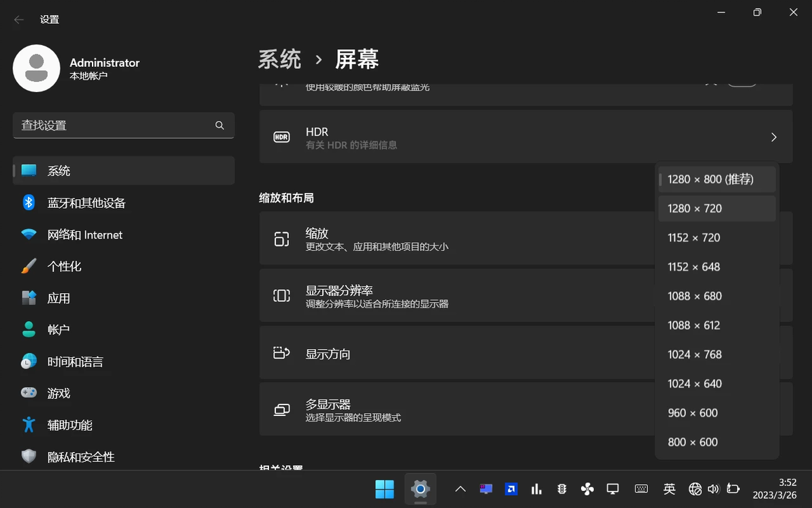Click the 缩放 scaling icon

pyautogui.click(x=282, y=239)
